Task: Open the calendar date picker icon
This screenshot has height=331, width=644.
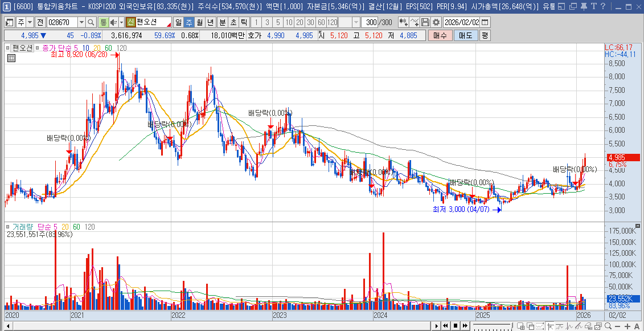Action: tap(485, 22)
